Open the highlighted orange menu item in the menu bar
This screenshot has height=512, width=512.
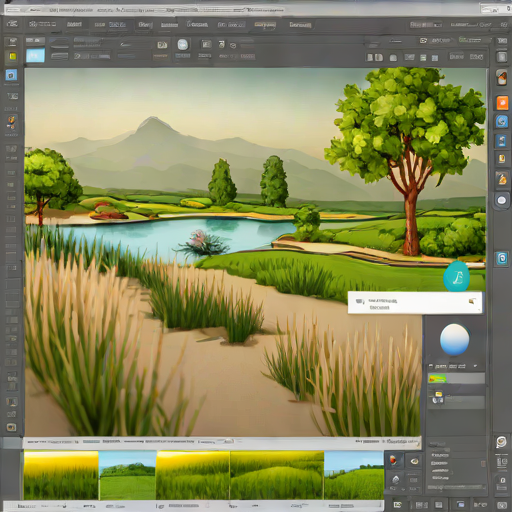coord(265,25)
